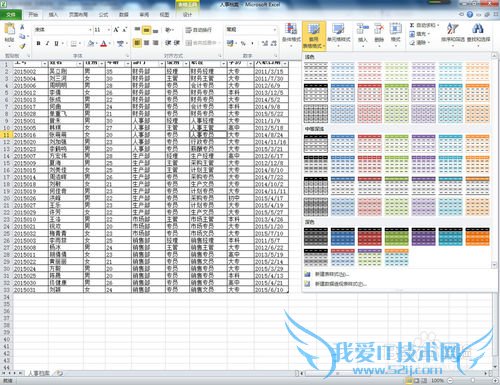The width and height of the screenshot is (500, 385).
Task: Toggle 自动换行 wrap text
Action: coord(199,30)
